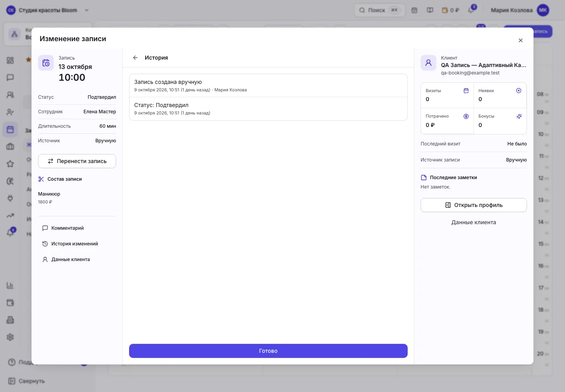Click client name QA Запись — Адаптивный
The height and width of the screenshot is (392, 565).
[x=483, y=65]
